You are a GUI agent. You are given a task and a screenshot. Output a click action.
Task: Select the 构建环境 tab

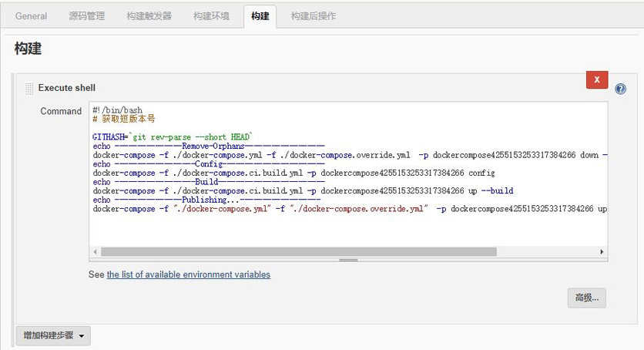pos(211,16)
